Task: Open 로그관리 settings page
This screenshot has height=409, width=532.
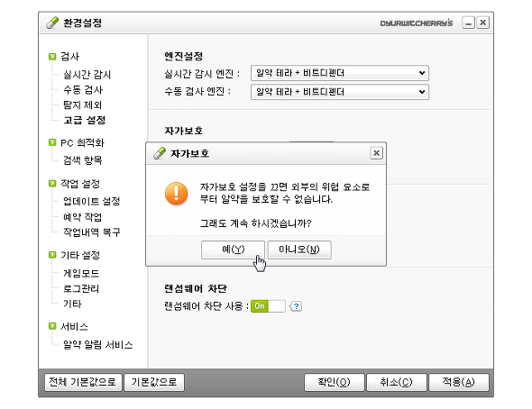Action: 81,288
